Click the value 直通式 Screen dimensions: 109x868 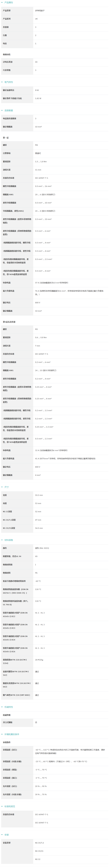38,153
